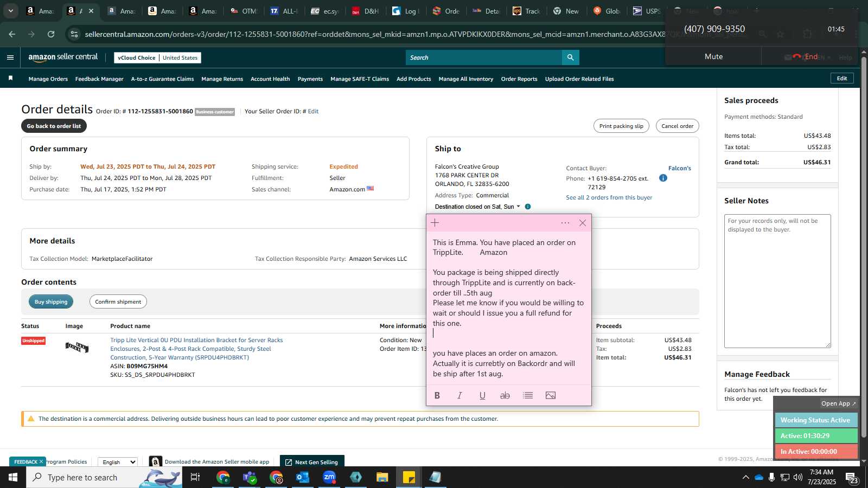868x488 pixels.
Task: Click the Amazon Seller Central logo
Action: pos(63,57)
